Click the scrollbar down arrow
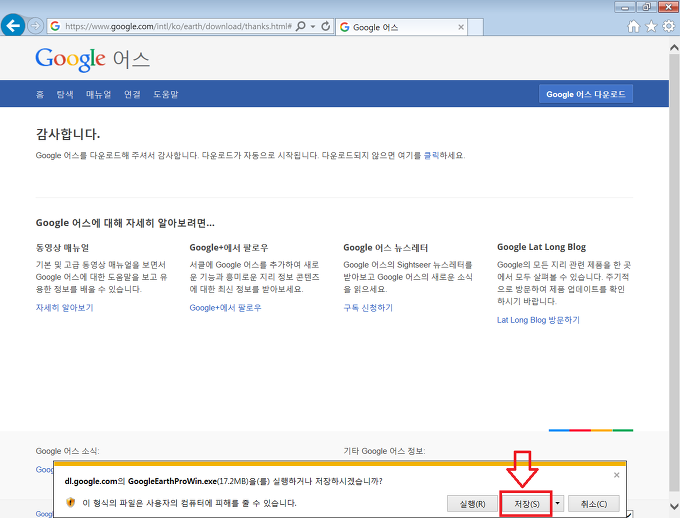Image resolution: width=680 pixels, height=518 pixels. 674,506
